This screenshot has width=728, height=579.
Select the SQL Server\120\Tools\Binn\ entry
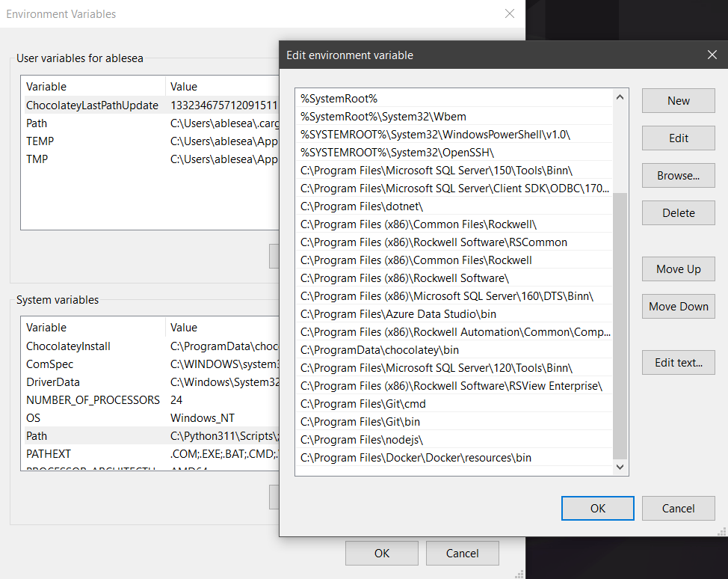point(454,368)
